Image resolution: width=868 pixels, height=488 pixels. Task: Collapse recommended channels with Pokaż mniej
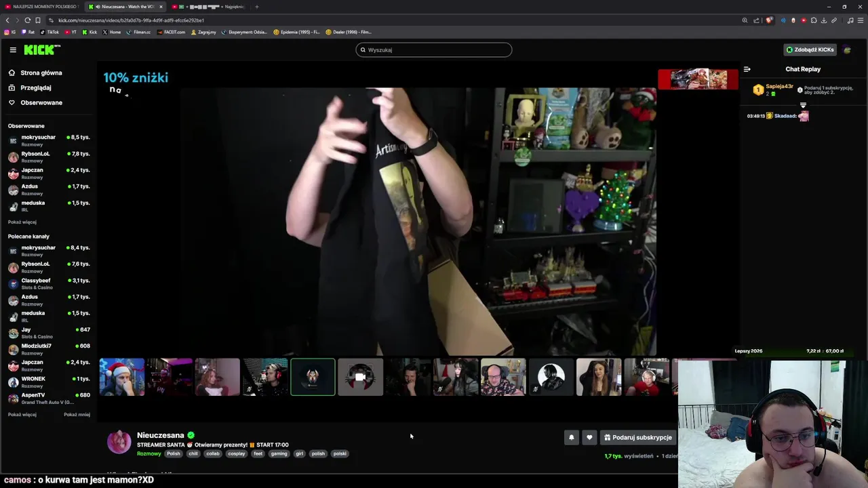click(x=77, y=414)
